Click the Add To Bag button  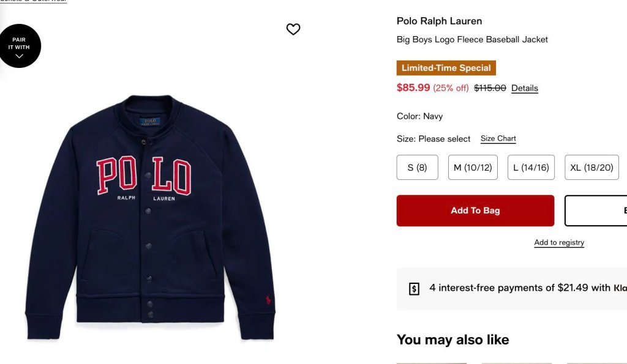(x=475, y=210)
